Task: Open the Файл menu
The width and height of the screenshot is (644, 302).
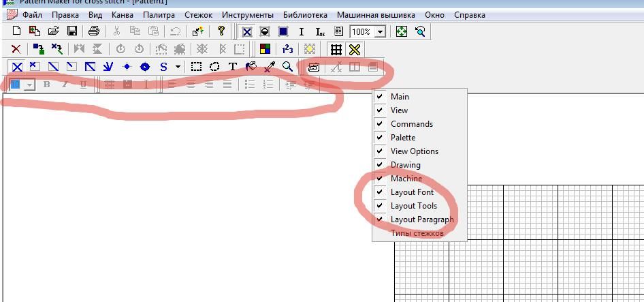Action: coord(32,14)
